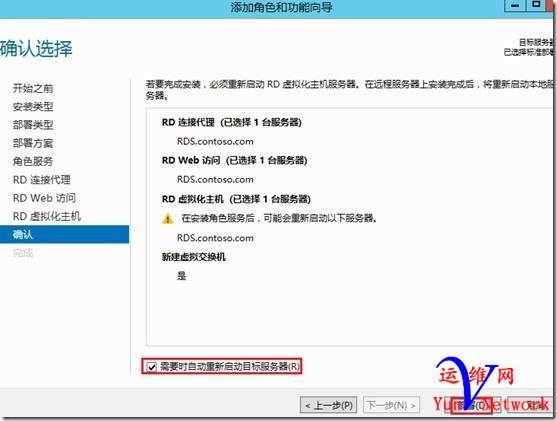The height and width of the screenshot is (421, 557).
Task: Open the RD Web 访问 step
Action: pos(44,198)
